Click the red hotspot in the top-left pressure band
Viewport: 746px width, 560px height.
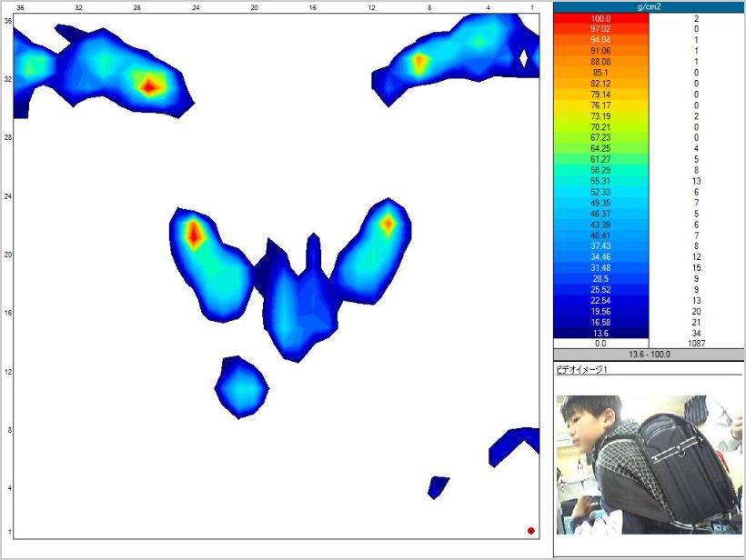coord(150,86)
